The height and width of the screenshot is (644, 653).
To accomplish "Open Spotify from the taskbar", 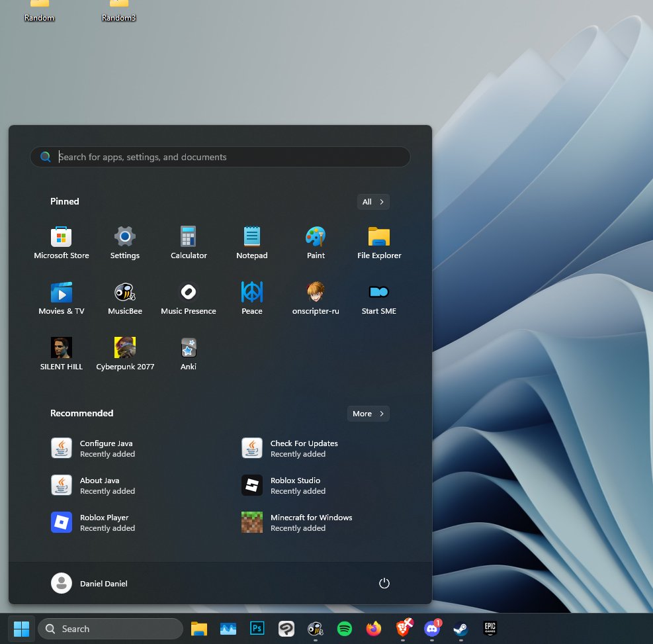I will (345, 628).
